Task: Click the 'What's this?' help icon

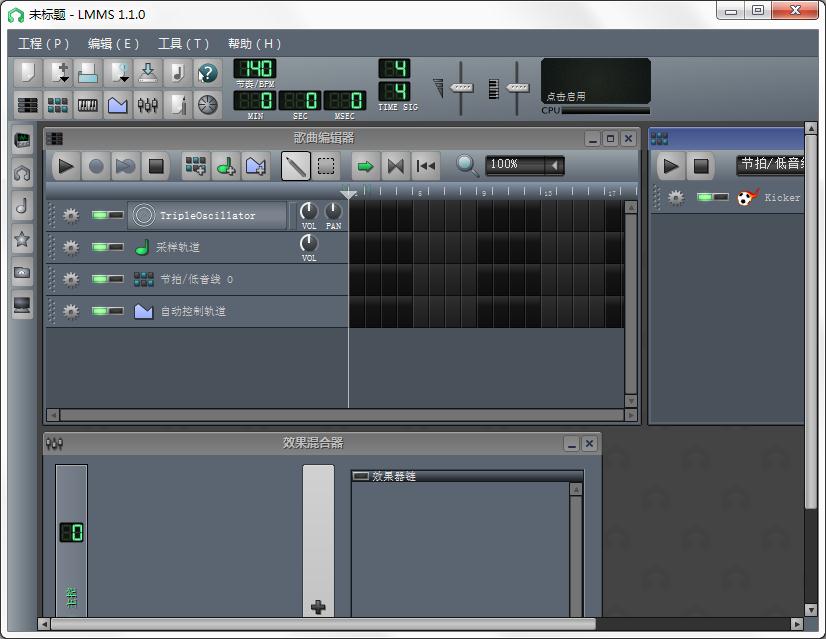Action: (206, 71)
